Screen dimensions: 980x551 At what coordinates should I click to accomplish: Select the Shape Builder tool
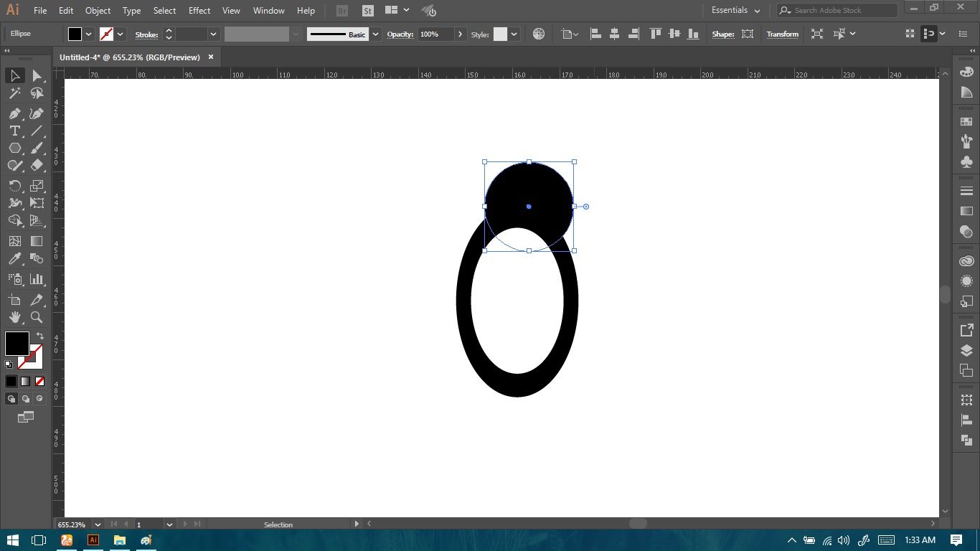14,220
